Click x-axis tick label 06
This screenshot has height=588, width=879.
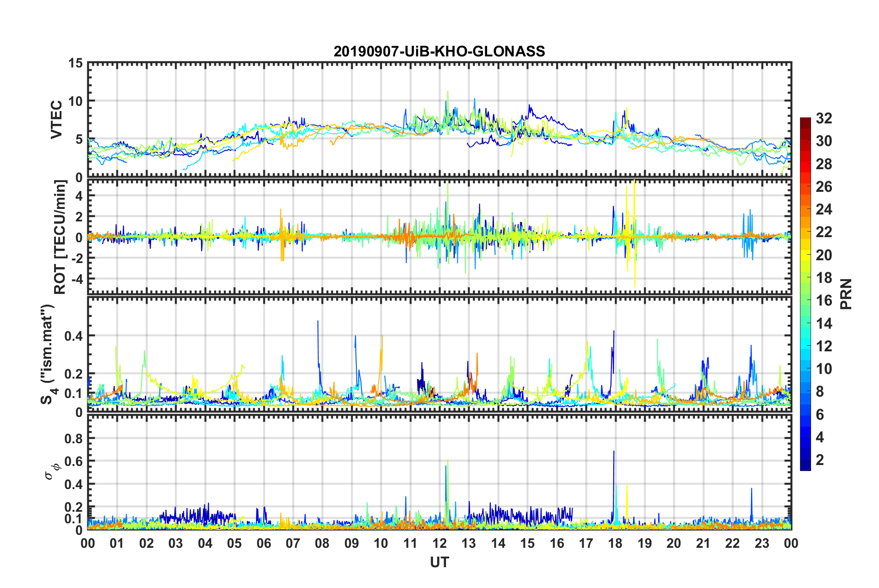tap(263, 543)
